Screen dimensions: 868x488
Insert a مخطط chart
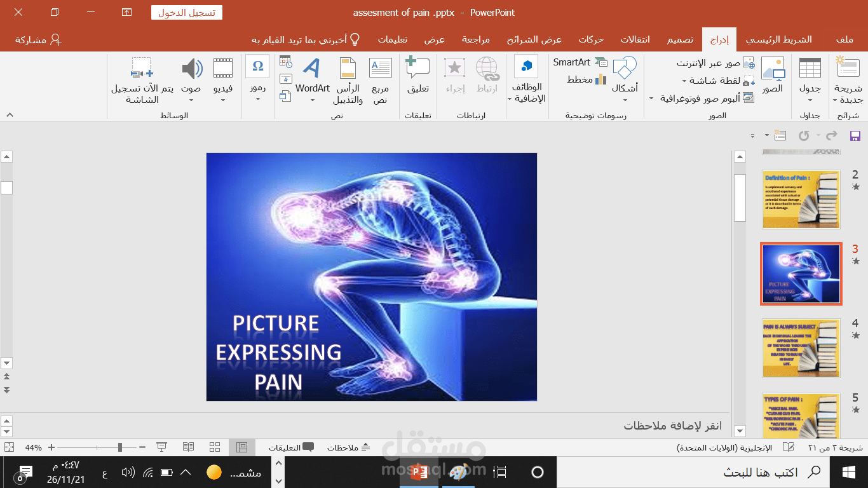pyautogui.click(x=587, y=79)
